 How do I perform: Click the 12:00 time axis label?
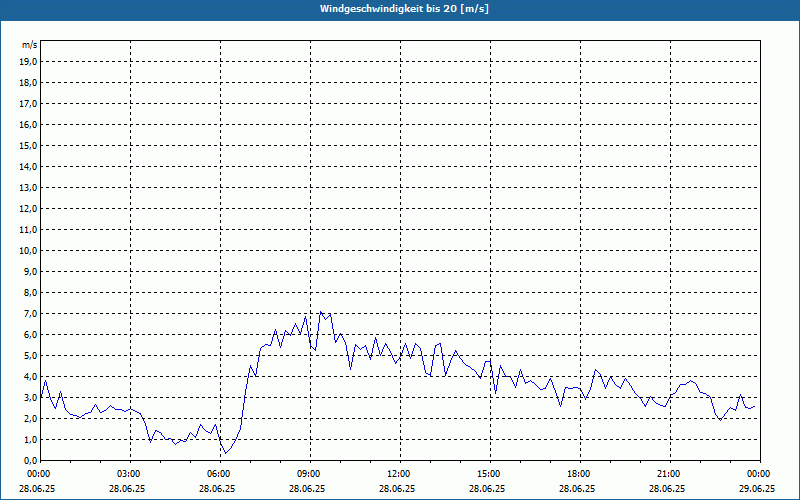397,474
